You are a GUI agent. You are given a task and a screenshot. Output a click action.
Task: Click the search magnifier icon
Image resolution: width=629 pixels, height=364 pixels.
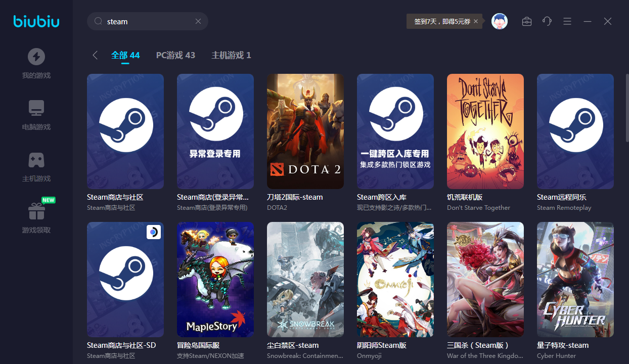coord(99,21)
